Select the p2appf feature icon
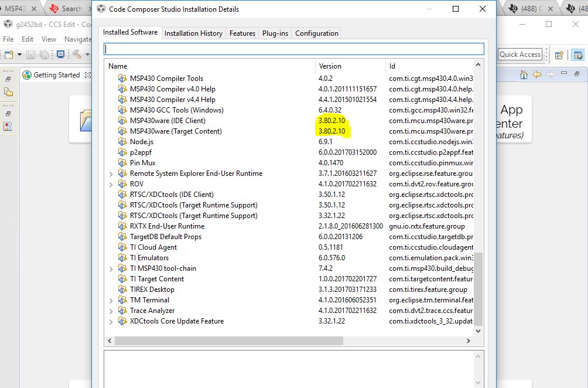 122,152
